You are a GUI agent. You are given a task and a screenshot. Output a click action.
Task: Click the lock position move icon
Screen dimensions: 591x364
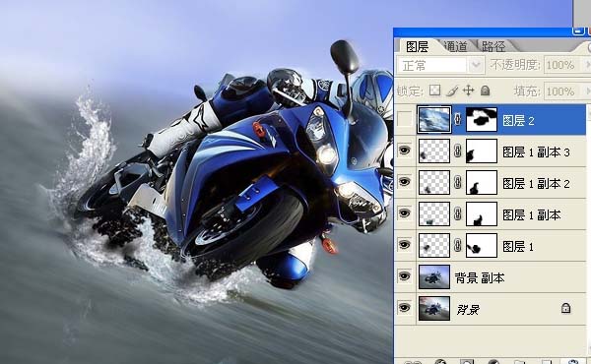[468, 91]
